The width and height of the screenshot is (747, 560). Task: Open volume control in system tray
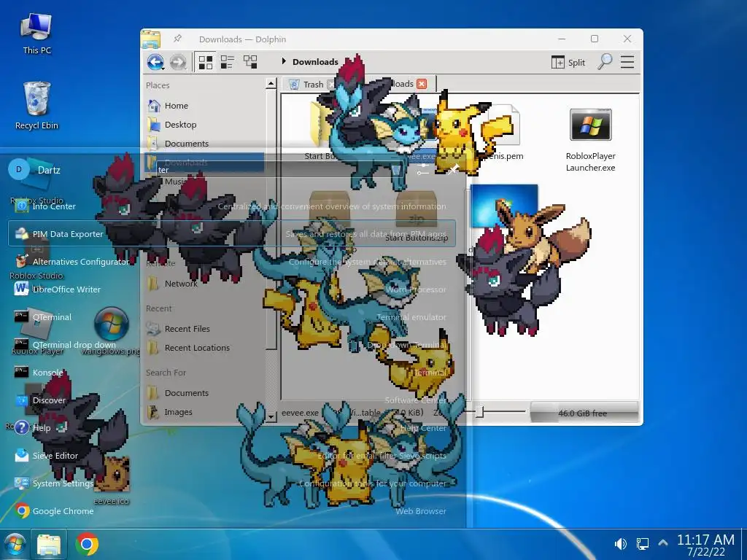coord(620,544)
